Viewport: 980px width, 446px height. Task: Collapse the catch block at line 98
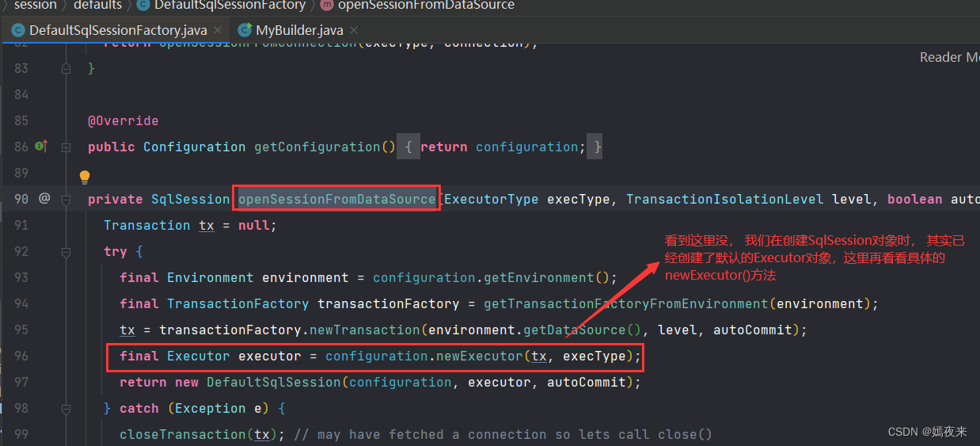click(66, 408)
